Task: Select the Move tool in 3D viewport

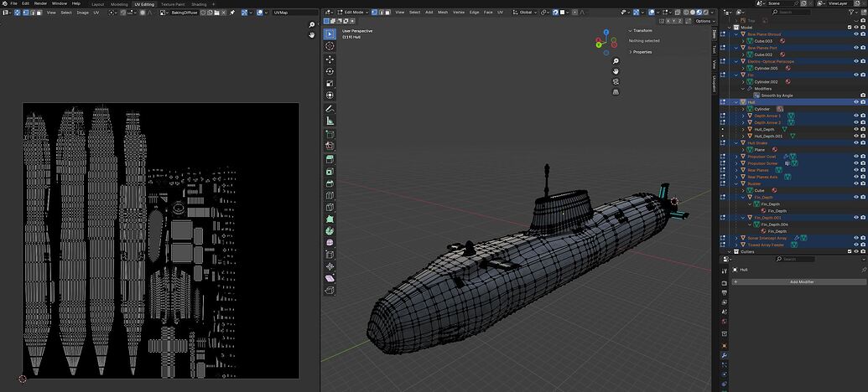Action: (330, 59)
